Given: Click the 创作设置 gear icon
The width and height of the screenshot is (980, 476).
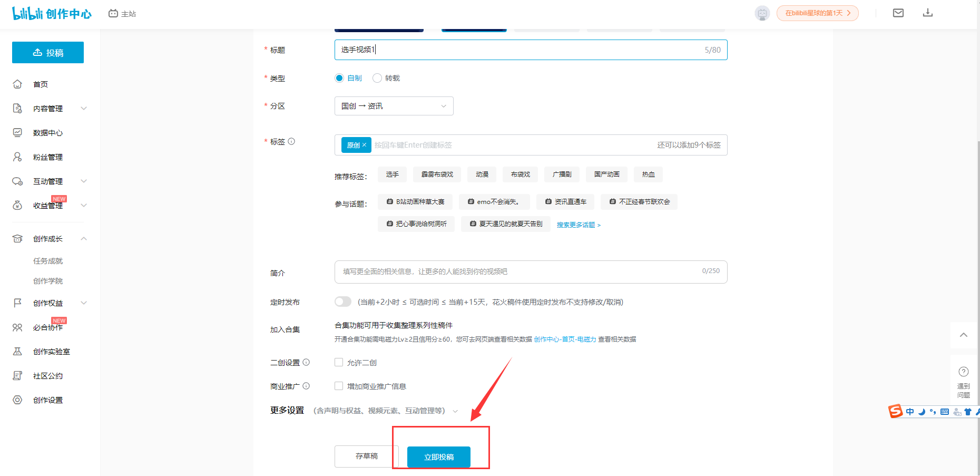Looking at the screenshot, I should click(x=17, y=400).
